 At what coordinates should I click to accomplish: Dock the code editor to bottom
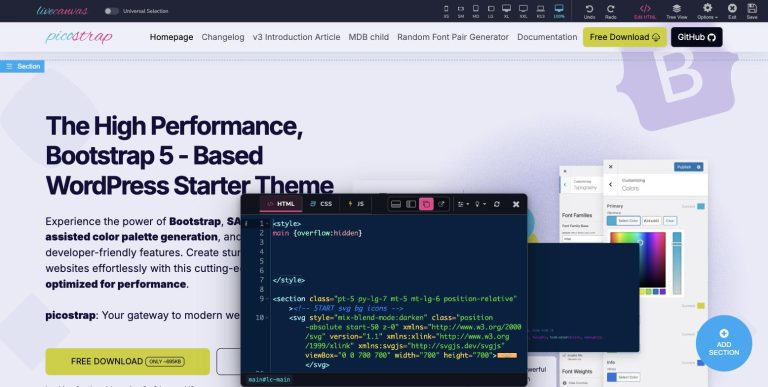(396, 204)
